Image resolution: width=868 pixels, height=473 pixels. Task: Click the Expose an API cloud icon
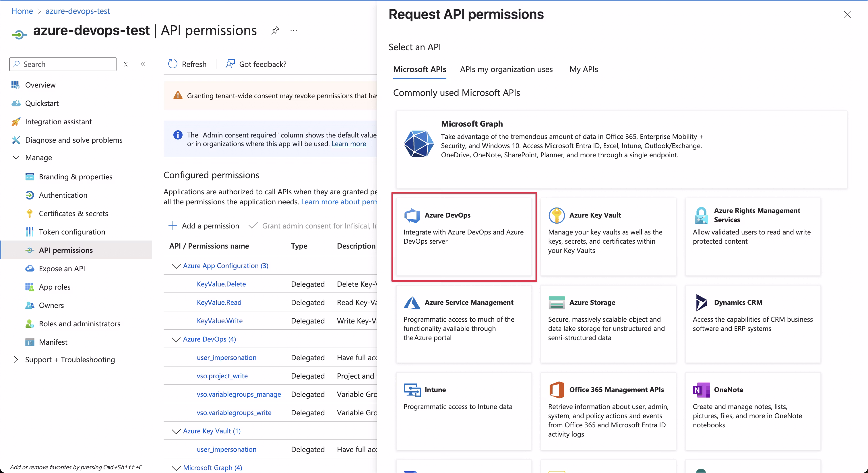coord(30,269)
